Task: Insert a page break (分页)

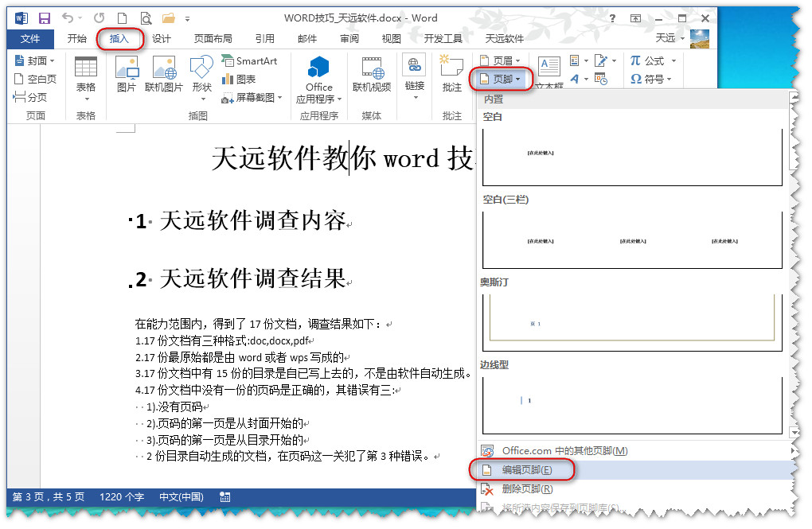Action: (30, 97)
